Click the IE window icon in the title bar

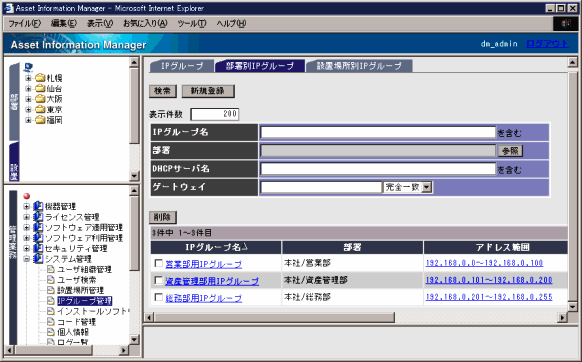point(9,8)
